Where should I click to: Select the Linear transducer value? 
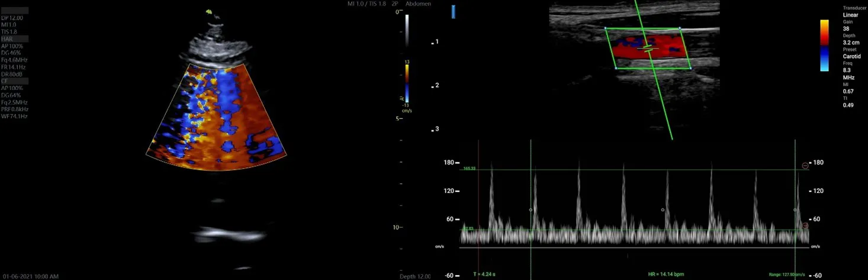point(851,15)
